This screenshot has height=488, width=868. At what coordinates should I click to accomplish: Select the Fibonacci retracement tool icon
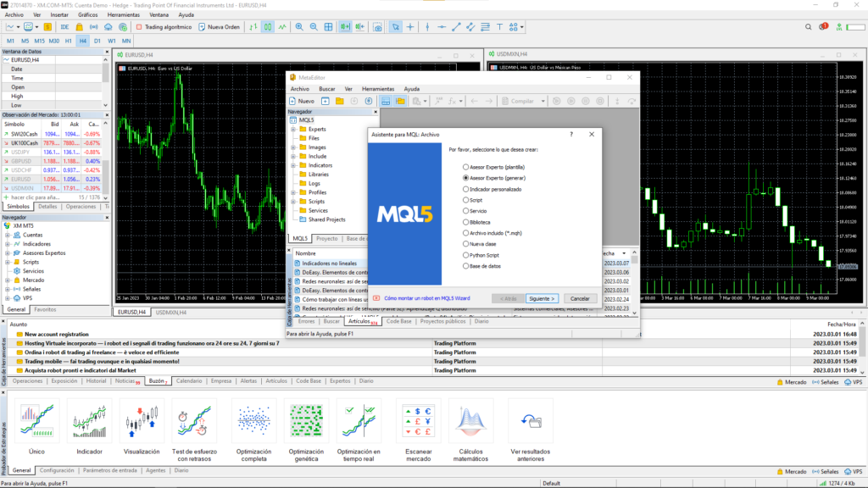coord(485,26)
